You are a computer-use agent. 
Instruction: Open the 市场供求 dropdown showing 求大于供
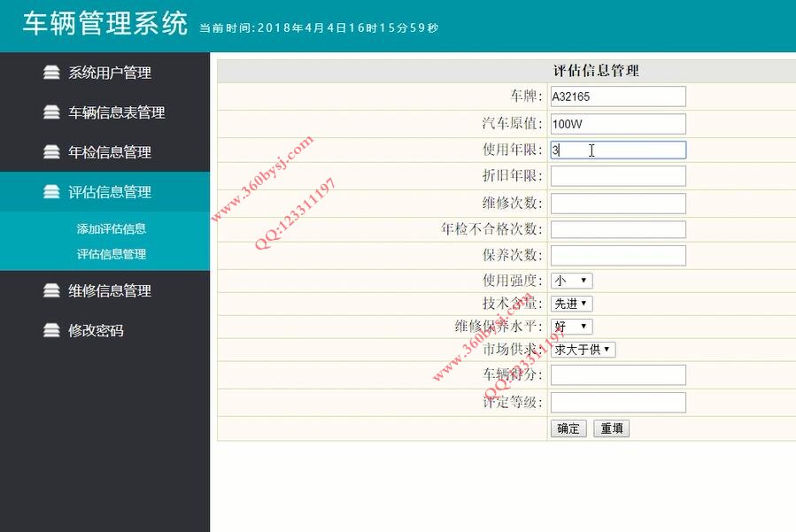(x=583, y=350)
